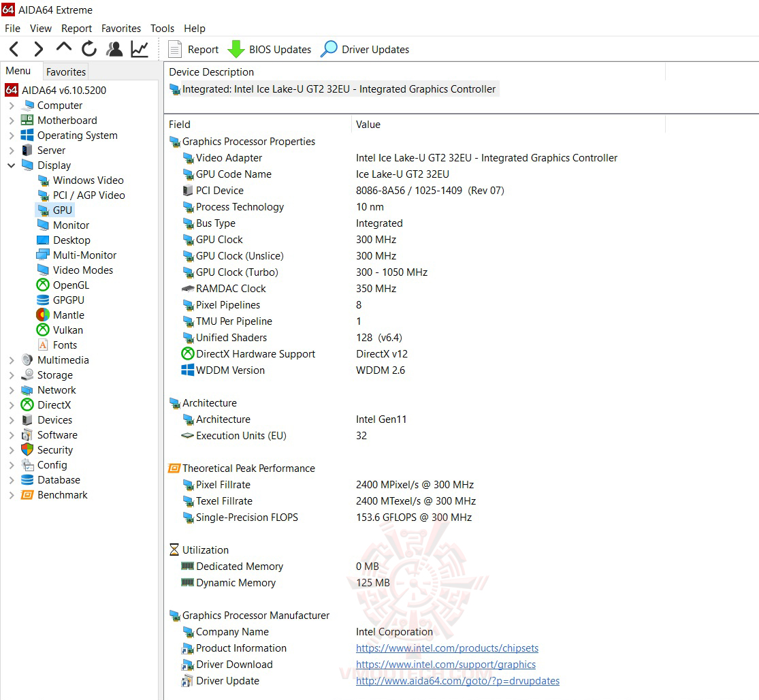This screenshot has width=759, height=700.
Task: Open the Report menu
Action: (x=76, y=29)
